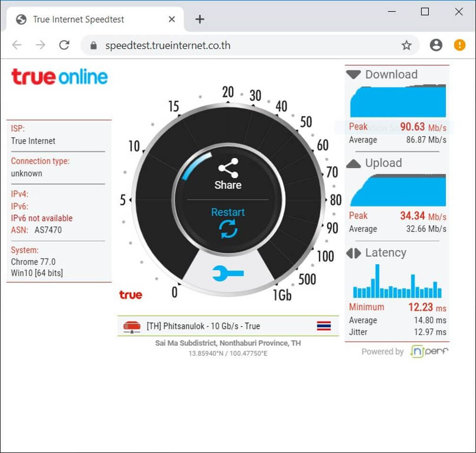Click the Thailand flag icon

pos(324,326)
